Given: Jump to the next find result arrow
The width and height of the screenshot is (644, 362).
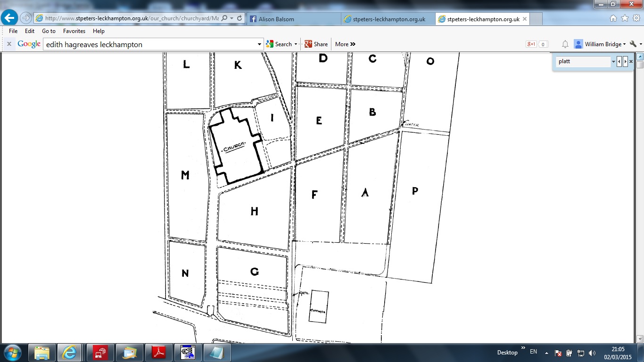Looking at the screenshot, I should (625, 62).
